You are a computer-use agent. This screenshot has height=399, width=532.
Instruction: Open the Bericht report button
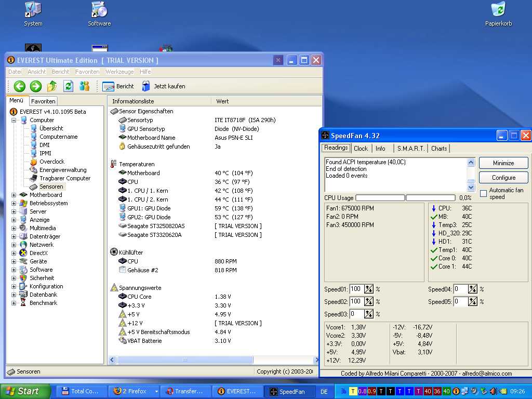pos(118,86)
